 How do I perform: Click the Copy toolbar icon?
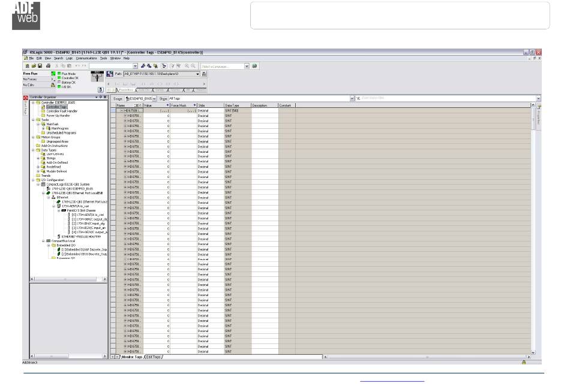coord(63,66)
